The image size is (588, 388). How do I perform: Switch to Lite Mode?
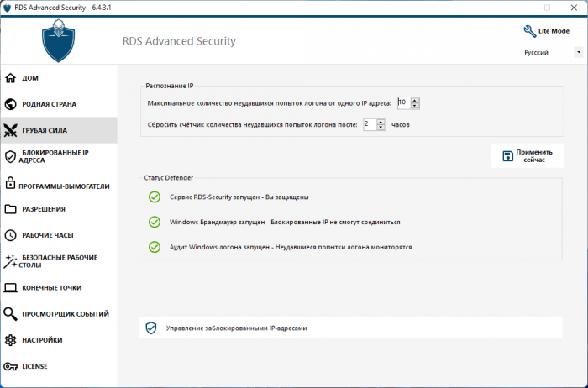546,31
